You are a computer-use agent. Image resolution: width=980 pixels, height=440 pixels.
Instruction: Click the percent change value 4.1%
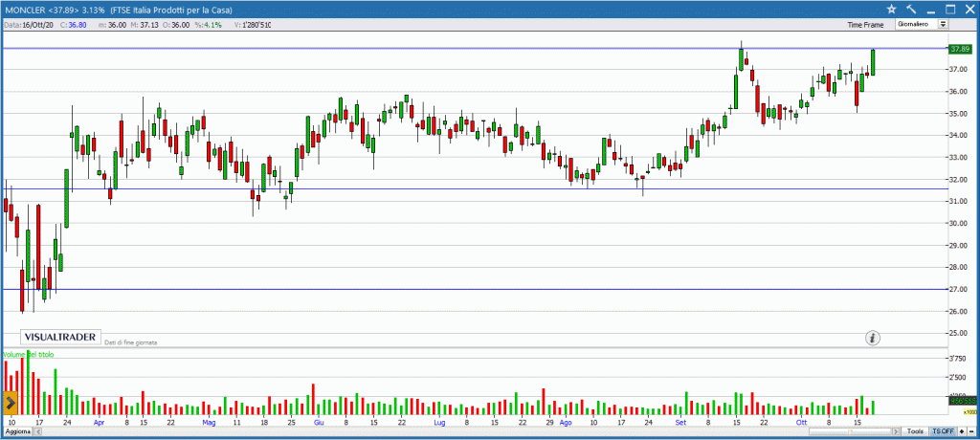212,25
